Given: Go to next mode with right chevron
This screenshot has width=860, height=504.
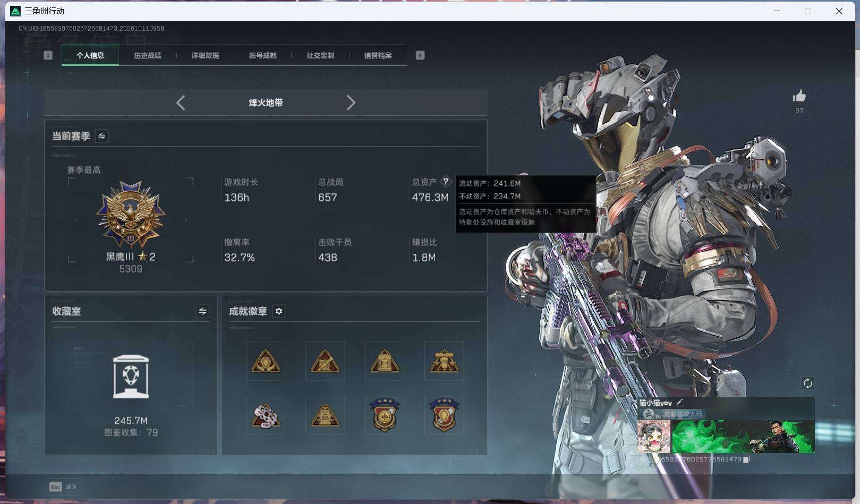Looking at the screenshot, I should (x=351, y=102).
